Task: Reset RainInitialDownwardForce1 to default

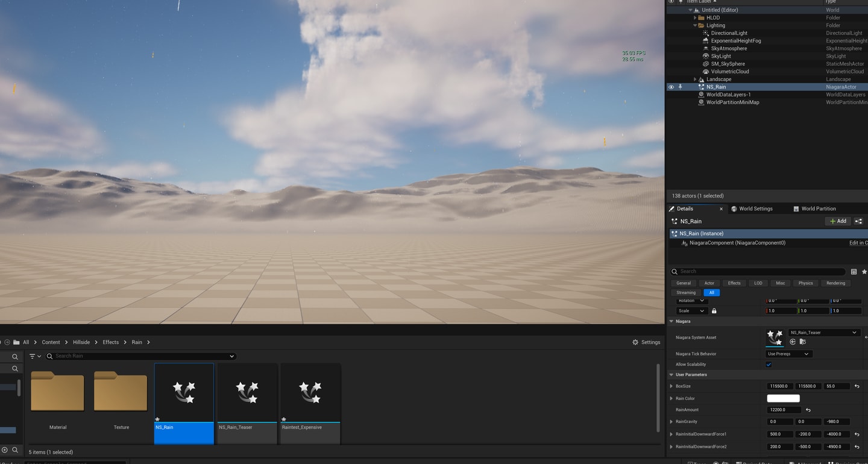Action: tap(857, 434)
